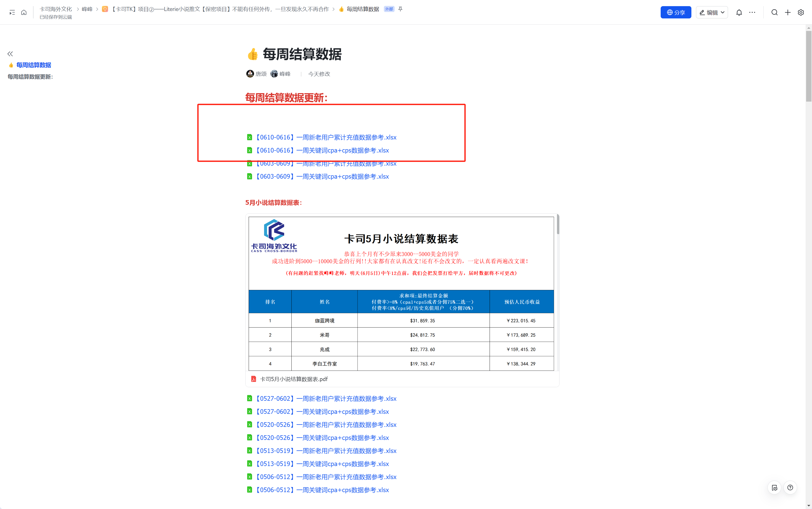Open 【0527-0602】一周新老用户累计充值数据参考.xlsx
Image resolution: width=812 pixels, height=509 pixels.
[x=326, y=399]
